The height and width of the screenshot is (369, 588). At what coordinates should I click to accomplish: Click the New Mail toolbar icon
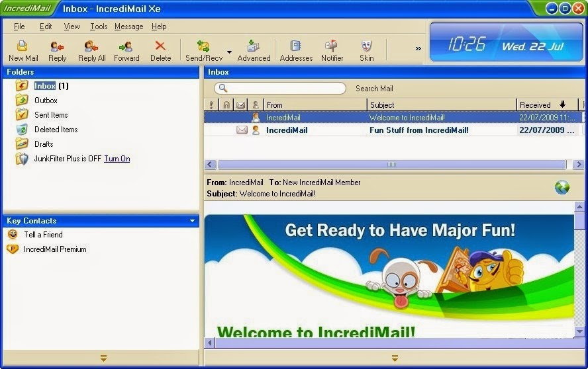coord(22,46)
